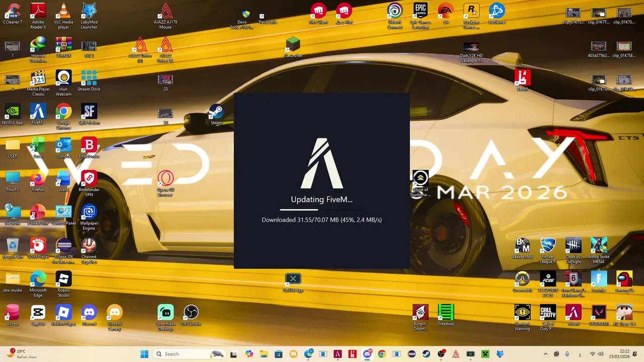Select the Recycle Bin icon
Image resolution: width=644 pixels, height=362 pixels.
click(x=13, y=249)
